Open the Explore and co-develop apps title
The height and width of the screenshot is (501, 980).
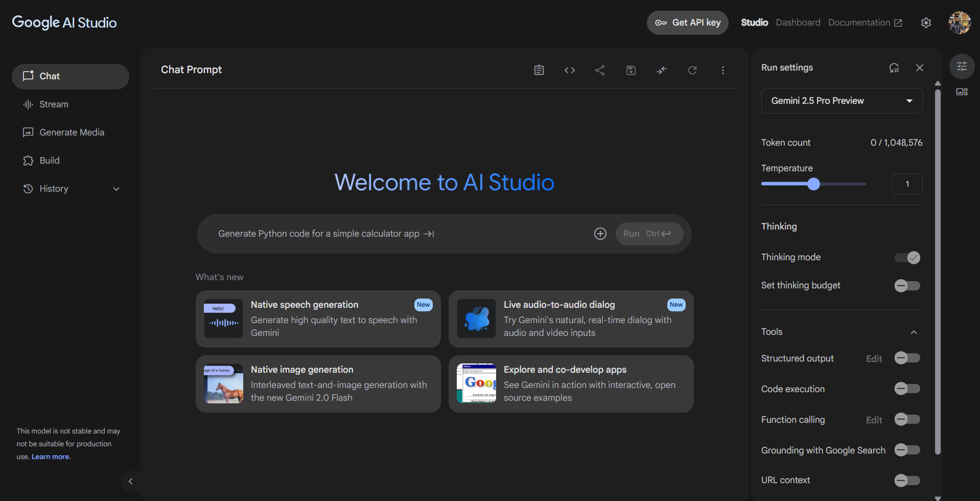tap(565, 370)
